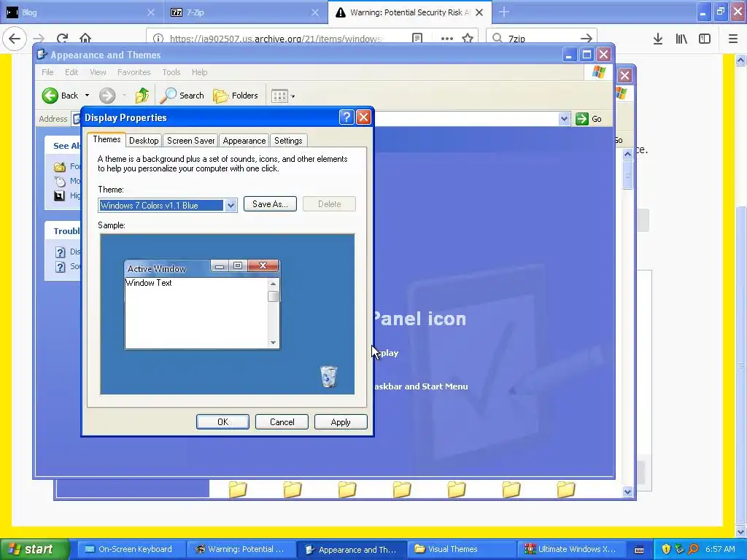Click the Firefox forward arrow button
This screenshot has height=560, width=747.
[39, 38]
